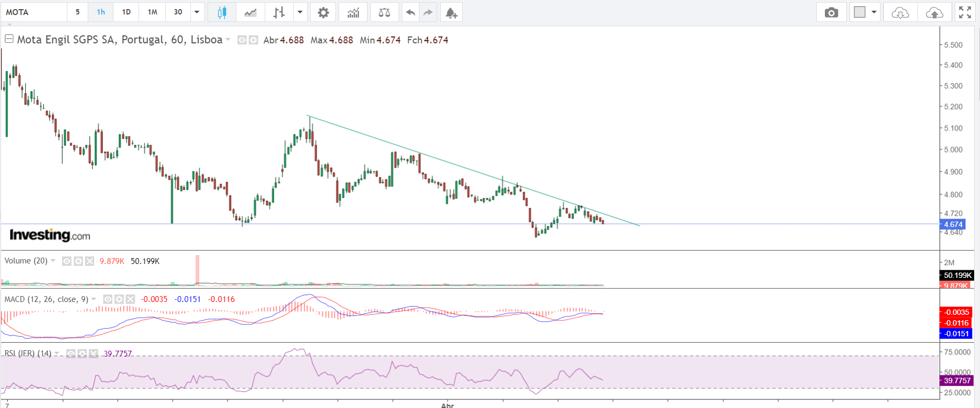Click the volume axis tag 50.199K
The image size is (980, 408).
tap(956, 275)
